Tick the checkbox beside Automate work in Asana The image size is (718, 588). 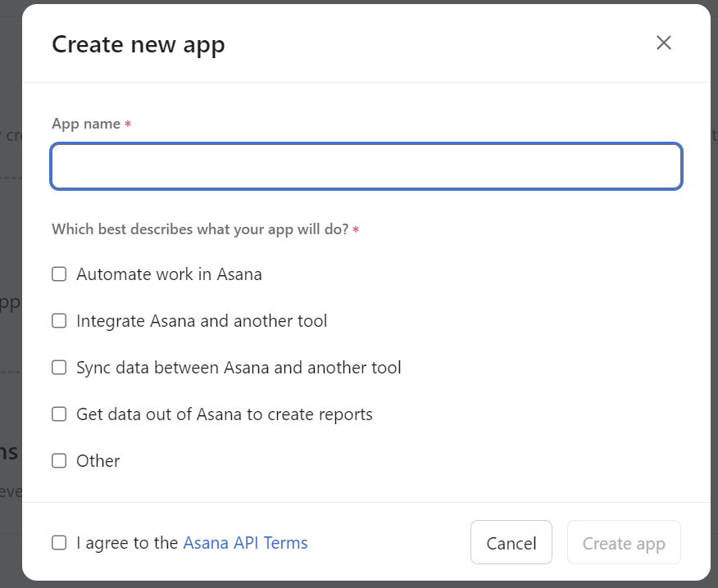59,274
